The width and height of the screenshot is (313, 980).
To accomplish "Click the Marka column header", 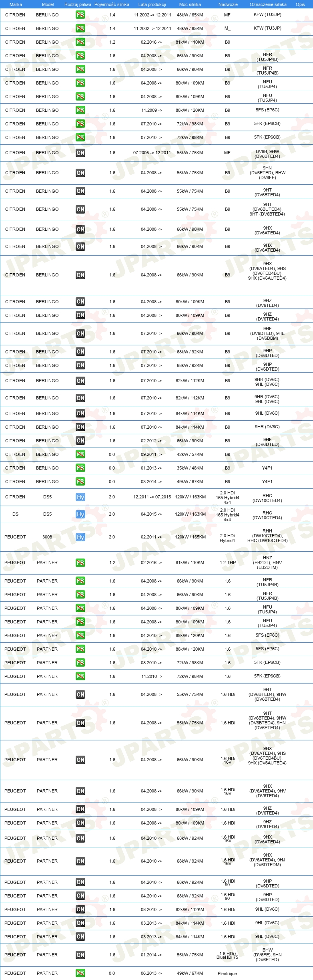I will click(x=16, y=4).
